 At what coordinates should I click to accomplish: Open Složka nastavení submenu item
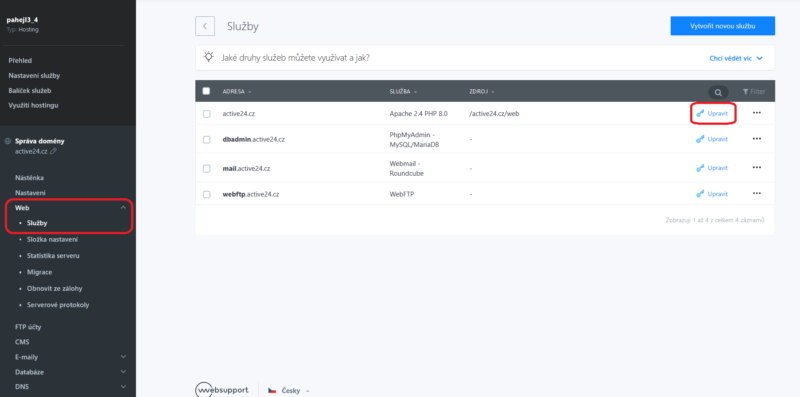pos(52,239)
